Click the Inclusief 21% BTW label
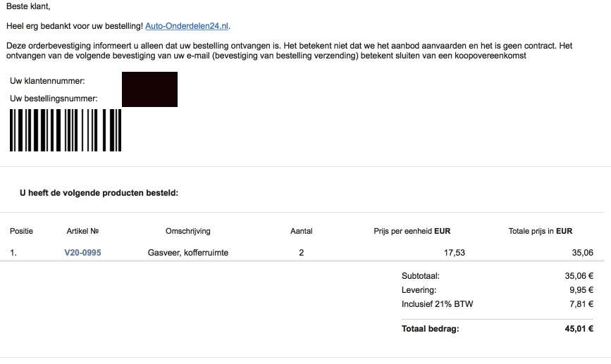Image resolution: width=611 pixels, height=364 pixels. click(437, 304)
